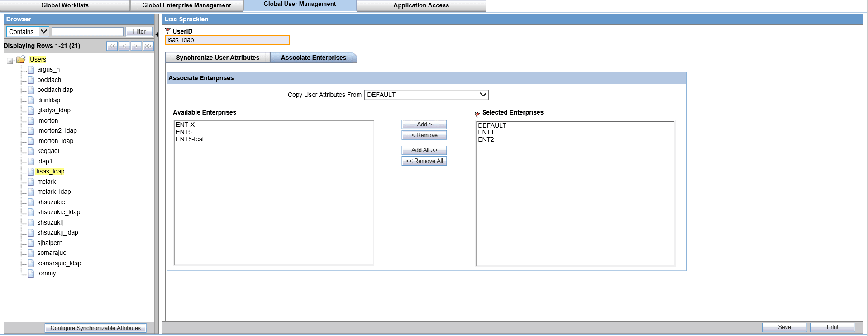Screen dimensions: 868x336
Task: Go to first page of rows
Action: tap(112, 46)
